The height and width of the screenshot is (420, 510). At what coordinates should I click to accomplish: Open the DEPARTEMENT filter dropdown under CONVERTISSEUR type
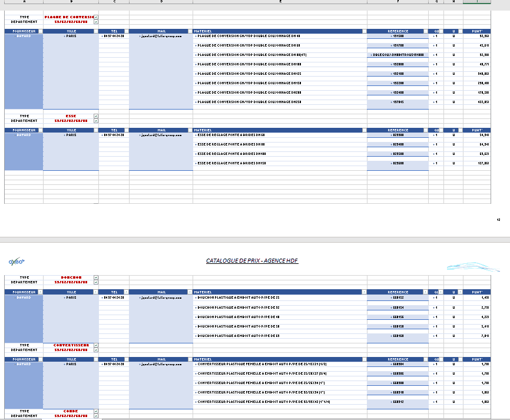click(96, 350)
